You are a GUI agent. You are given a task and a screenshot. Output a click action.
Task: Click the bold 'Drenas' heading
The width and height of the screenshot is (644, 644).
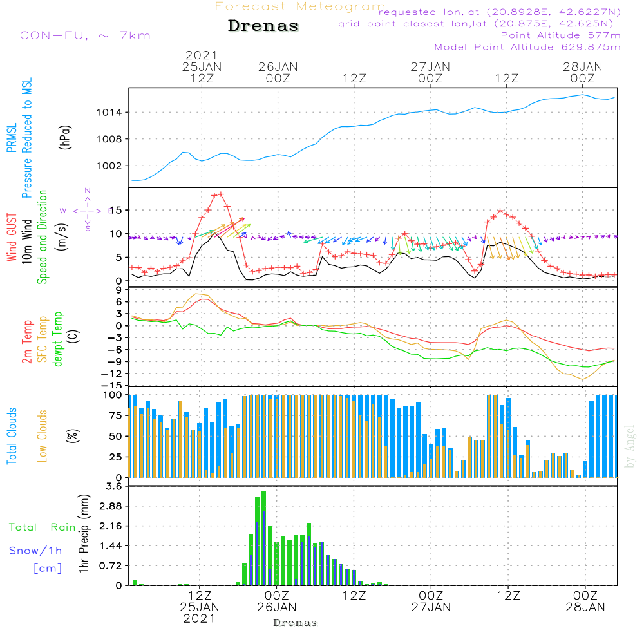pos(263,26)
